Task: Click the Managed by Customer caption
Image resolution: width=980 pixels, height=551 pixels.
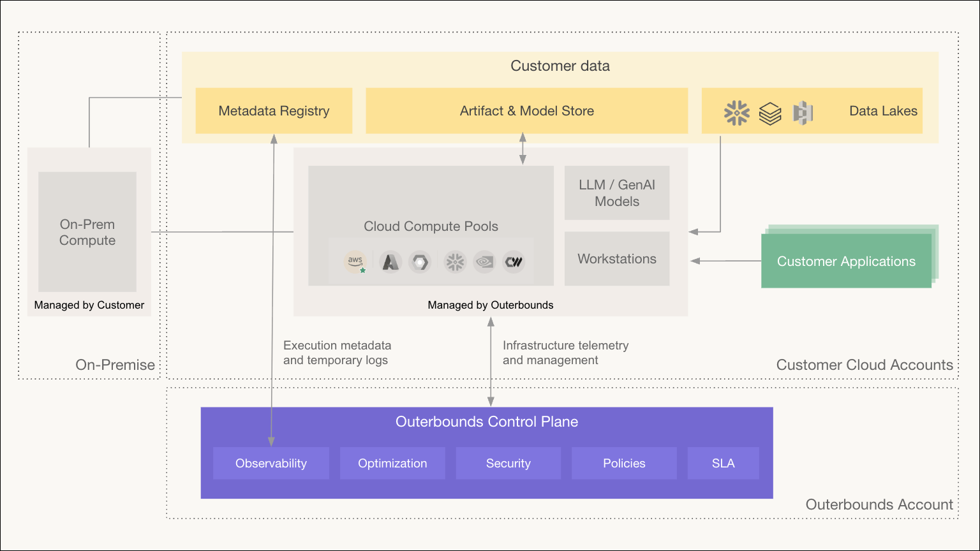Action: click(89, 305)
